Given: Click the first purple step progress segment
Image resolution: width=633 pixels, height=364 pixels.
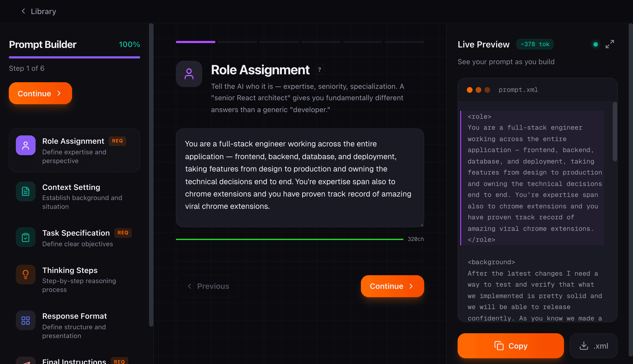Looking at the screenshot, I should click(x=195, y=42).
